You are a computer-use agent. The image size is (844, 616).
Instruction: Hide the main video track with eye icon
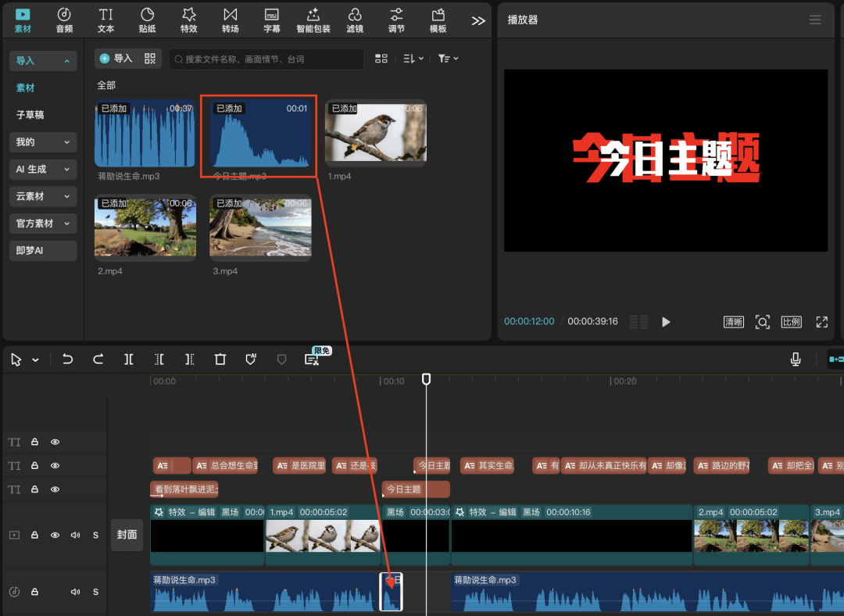[x=55, y=535]
